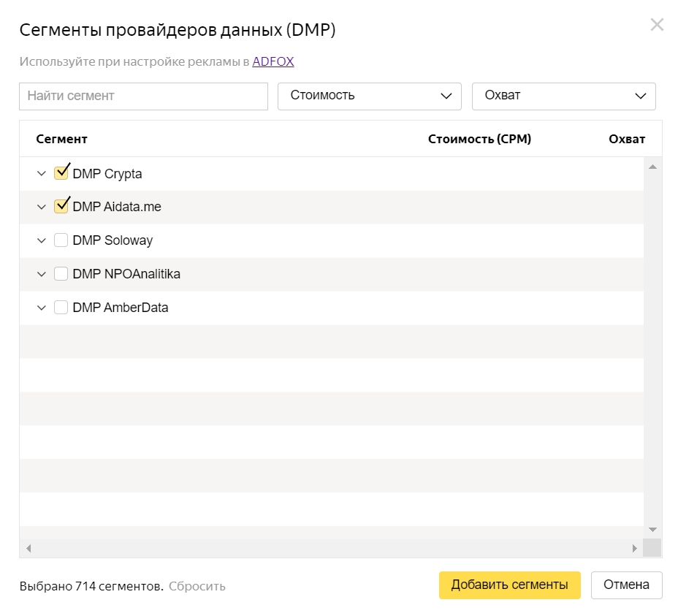This screenshot has width=678, height=616.
Task: Open the Охват filter dropdown
Action: 564,96
